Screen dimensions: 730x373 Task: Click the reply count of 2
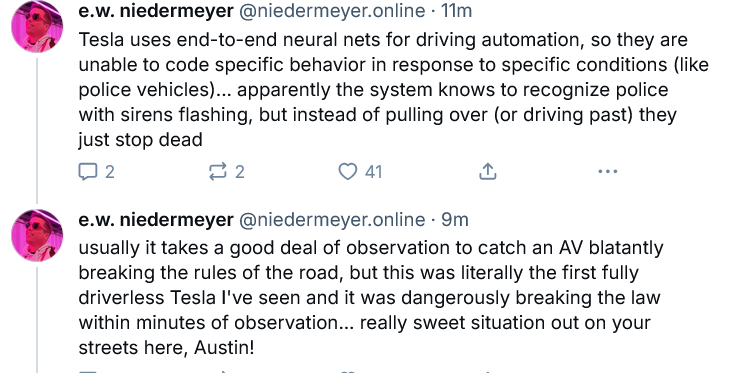tap(109, 172)
